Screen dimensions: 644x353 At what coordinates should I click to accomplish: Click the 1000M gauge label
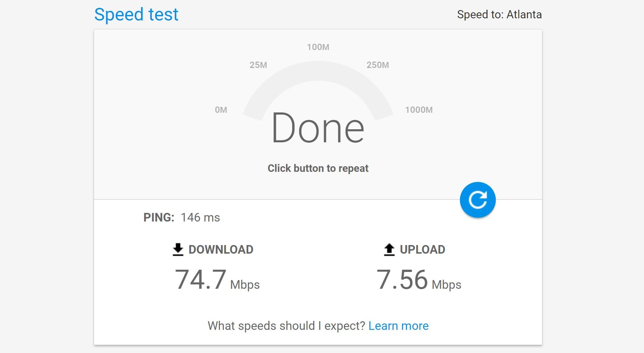[x=419, y=110]
